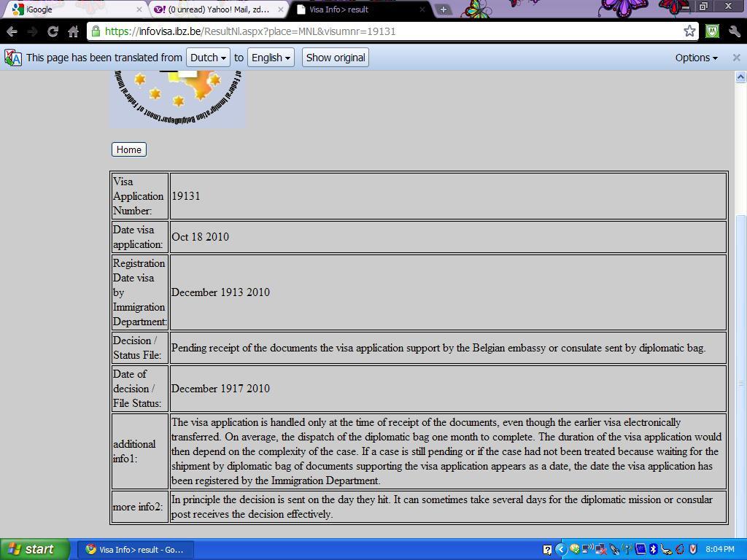Screen dimensions: 747x560
Task: Click the 'Decision / Status File:' label
Action: click(x=136, y=348)
